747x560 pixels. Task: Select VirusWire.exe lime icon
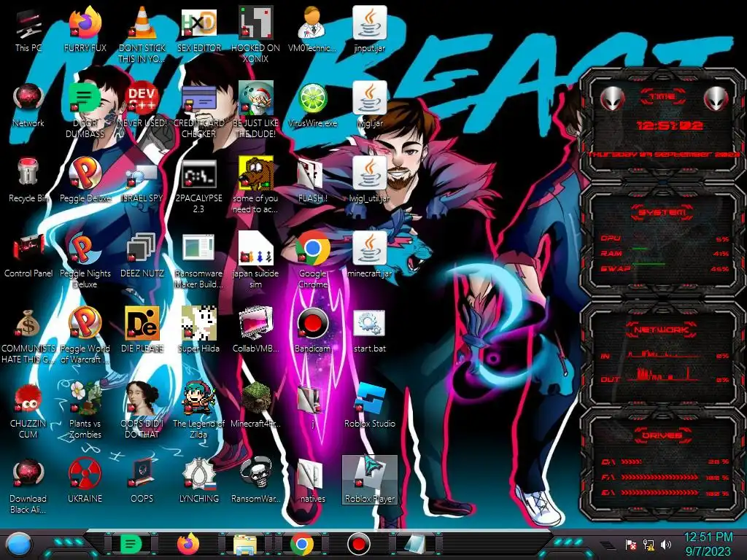tap(312, 105)
